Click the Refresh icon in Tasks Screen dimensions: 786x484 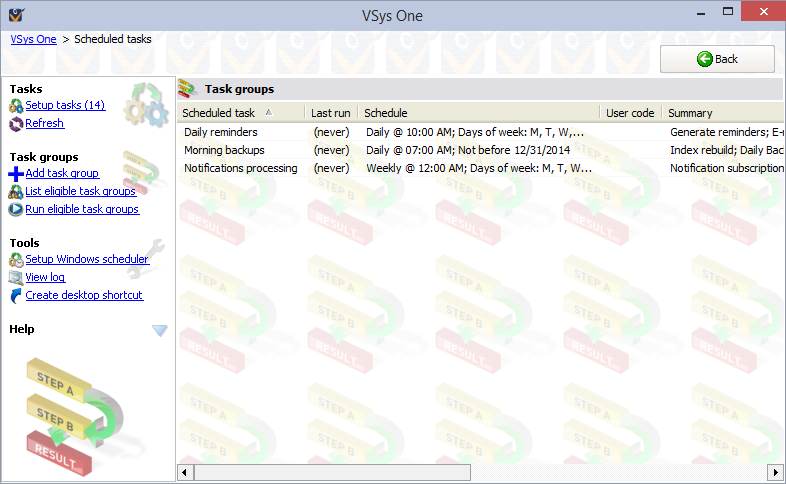16,124
